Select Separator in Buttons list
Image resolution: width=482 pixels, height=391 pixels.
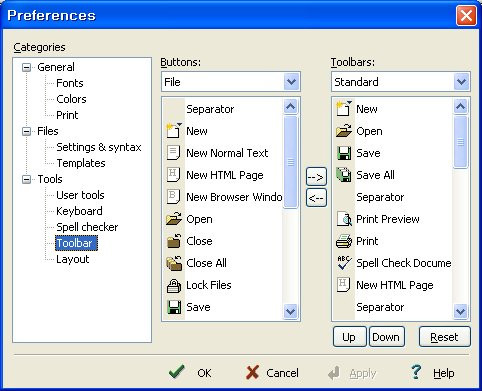(210, 109)
